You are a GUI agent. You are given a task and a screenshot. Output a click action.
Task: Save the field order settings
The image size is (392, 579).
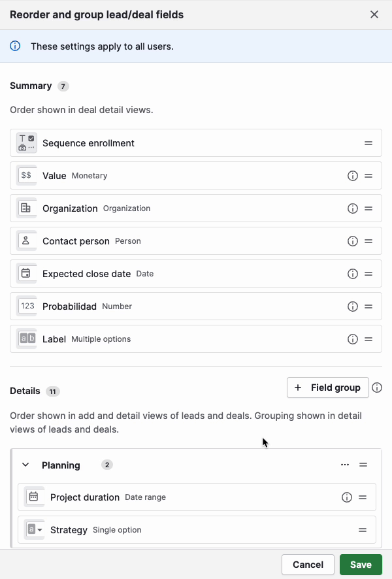tap(361, 565)
